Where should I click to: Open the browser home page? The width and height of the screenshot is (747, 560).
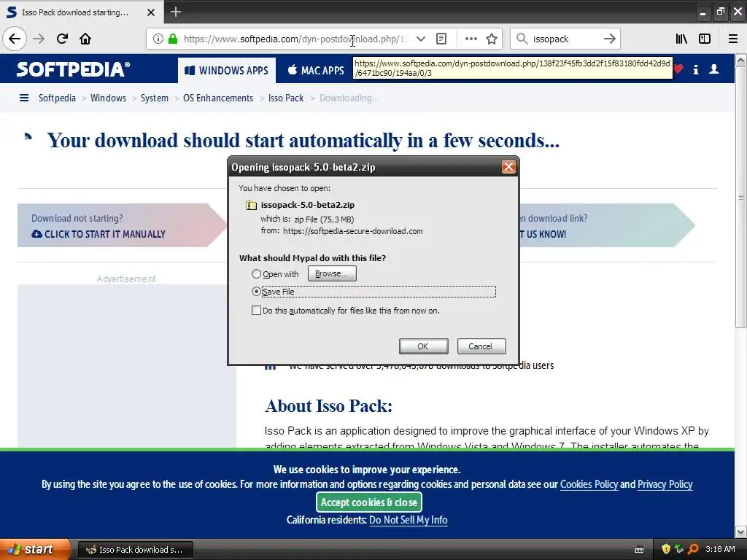point(85,39)
